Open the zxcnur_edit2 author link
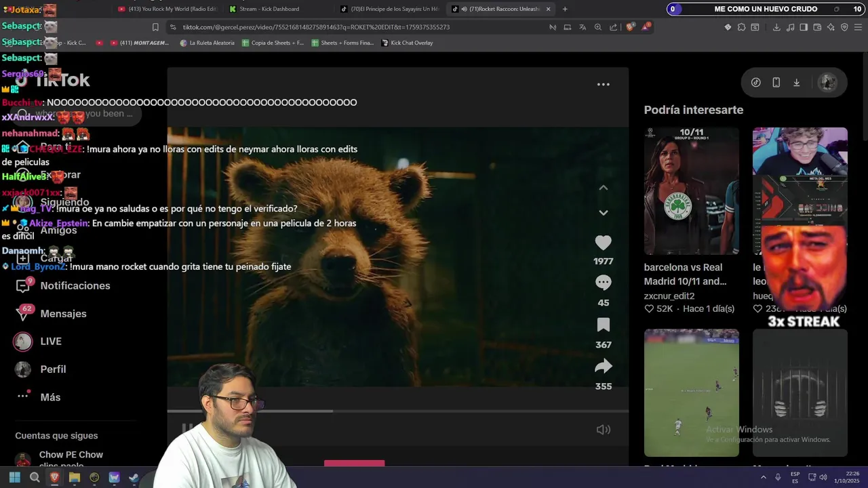 (669, 296)
